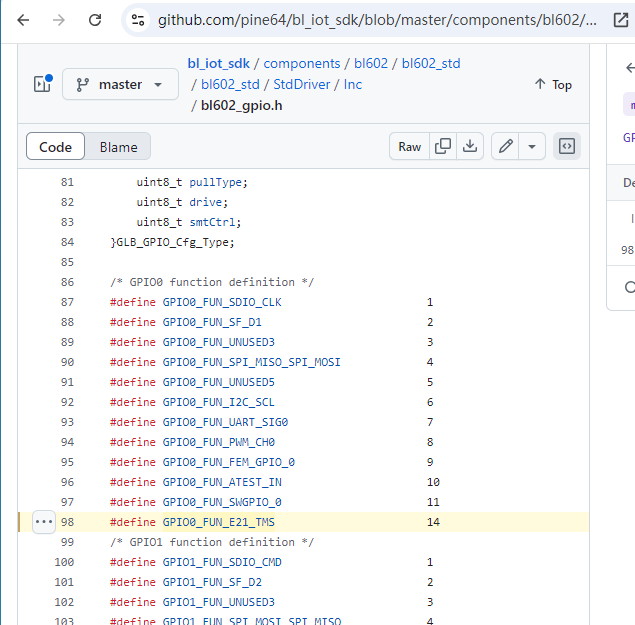Open Raw file view
The width and height of the screenshot is (635, 625).
tap(409, 146)
